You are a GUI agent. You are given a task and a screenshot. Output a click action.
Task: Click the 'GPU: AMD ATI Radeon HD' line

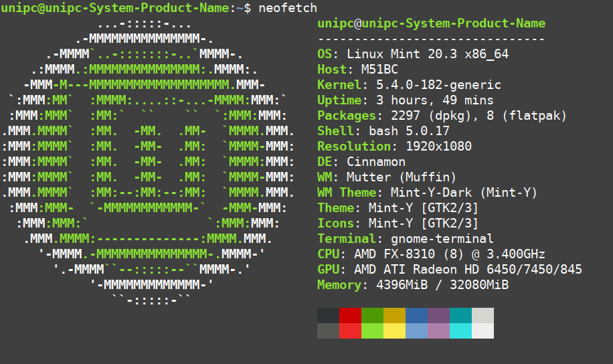(450, 270)
